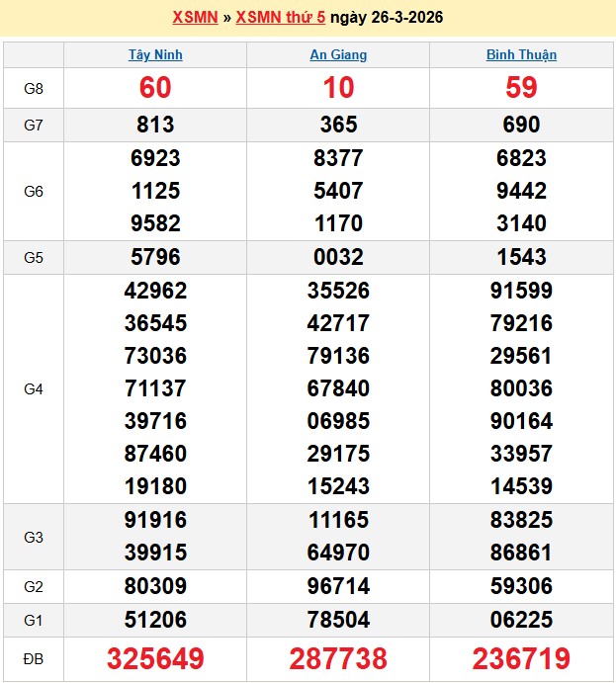This screenshot has width=616, height=683.
Task: Open the An Giang province link
Action: pos(338,54)
